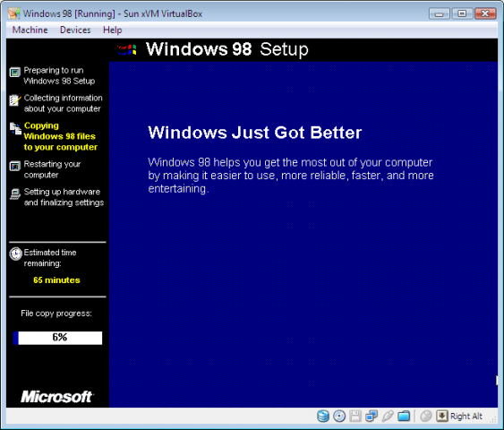Click the file copy progress bar showing 6%

point(57,338)
